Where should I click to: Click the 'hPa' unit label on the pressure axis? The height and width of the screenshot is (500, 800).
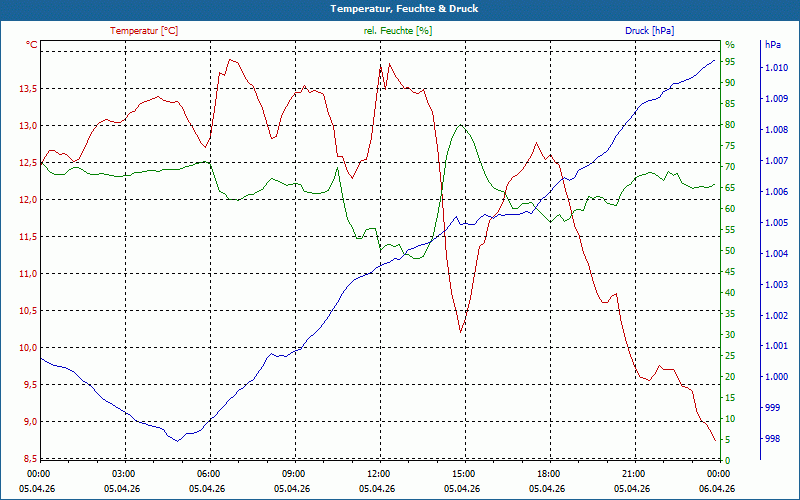(772, 45)
